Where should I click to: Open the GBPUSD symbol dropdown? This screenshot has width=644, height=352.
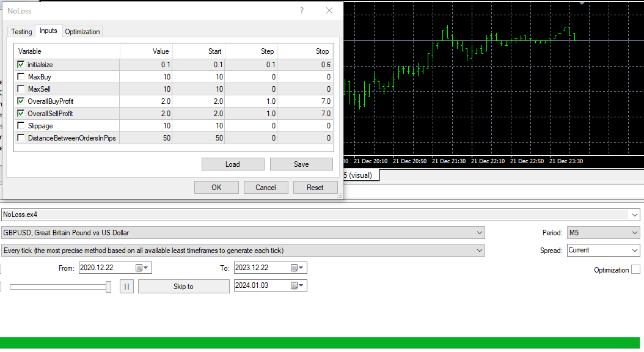click(479, 233)
